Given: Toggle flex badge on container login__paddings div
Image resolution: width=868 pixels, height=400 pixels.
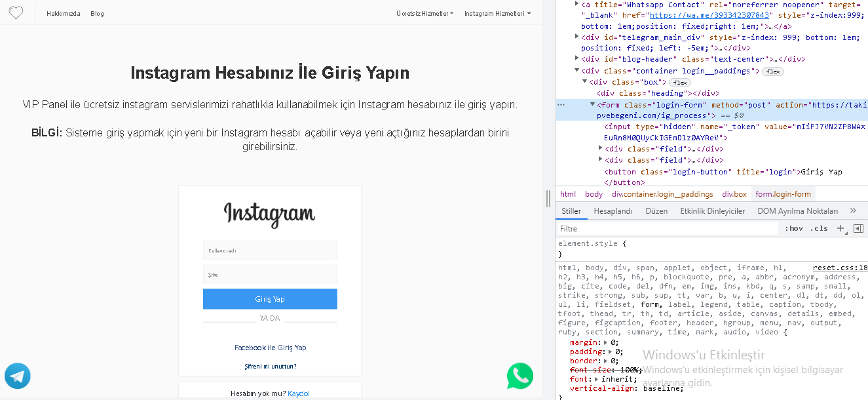Looking at the screenshot, I should (x=773, y=71).
